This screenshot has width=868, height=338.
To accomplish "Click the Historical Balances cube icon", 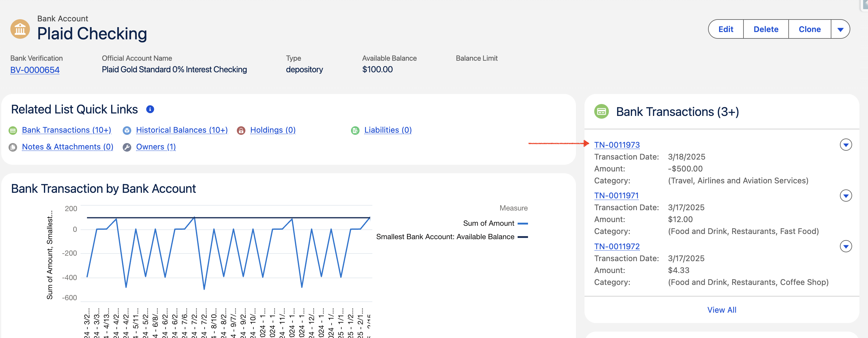I will point(127,130).
